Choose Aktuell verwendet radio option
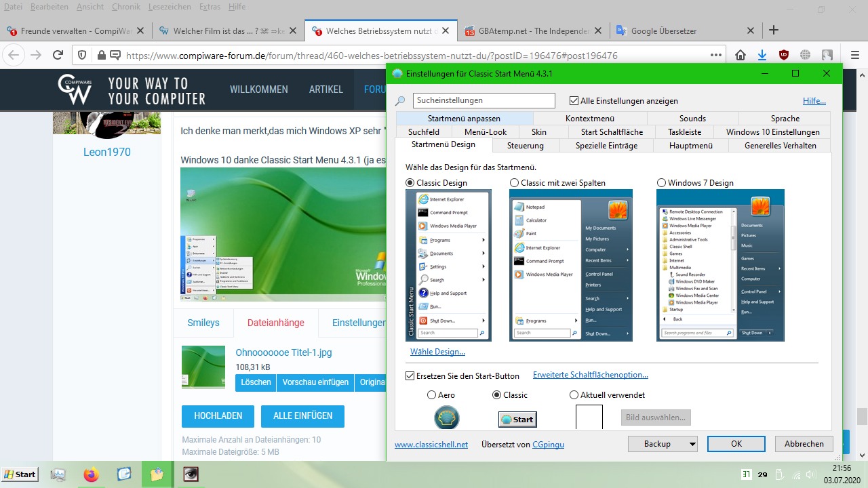The image size is (868, 488). point(574,394)
